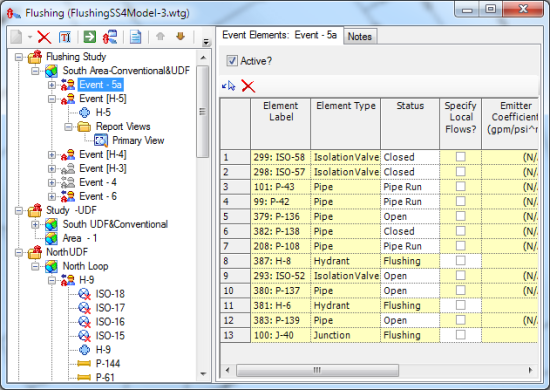Click the red Delete icon in tree toolbar

pos(44,37)
